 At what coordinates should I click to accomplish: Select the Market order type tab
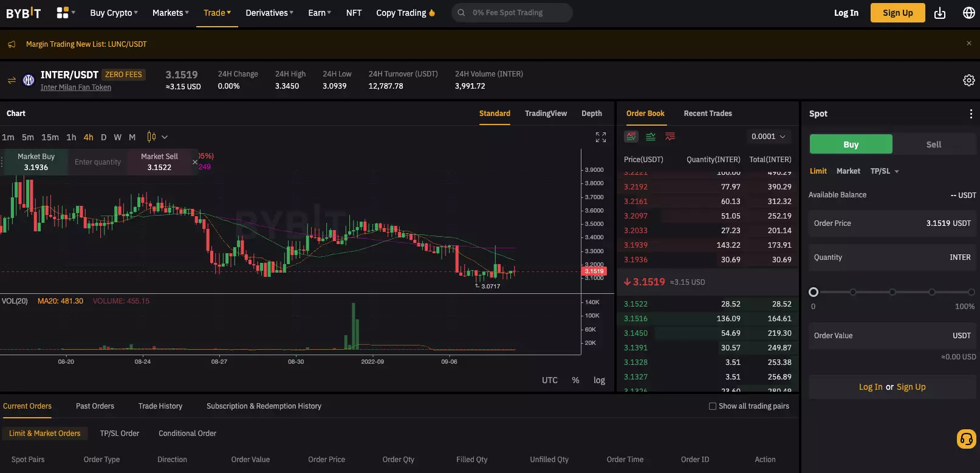click(x=848, y=171)
